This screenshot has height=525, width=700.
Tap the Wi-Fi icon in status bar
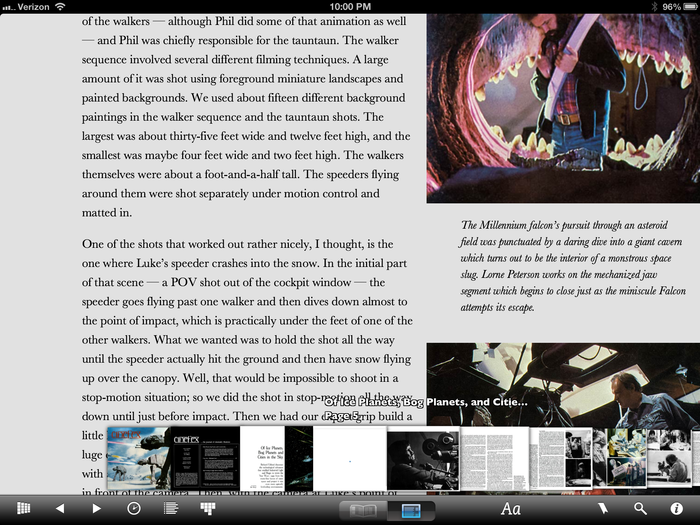tap(60, 7)
